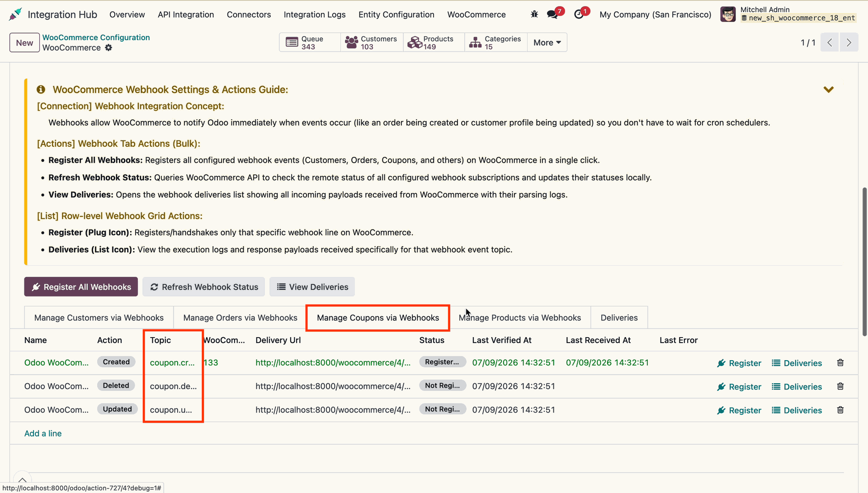Click the page vertical scrollbar
Viewport: 868px width, 493px height.
(864, 261)
